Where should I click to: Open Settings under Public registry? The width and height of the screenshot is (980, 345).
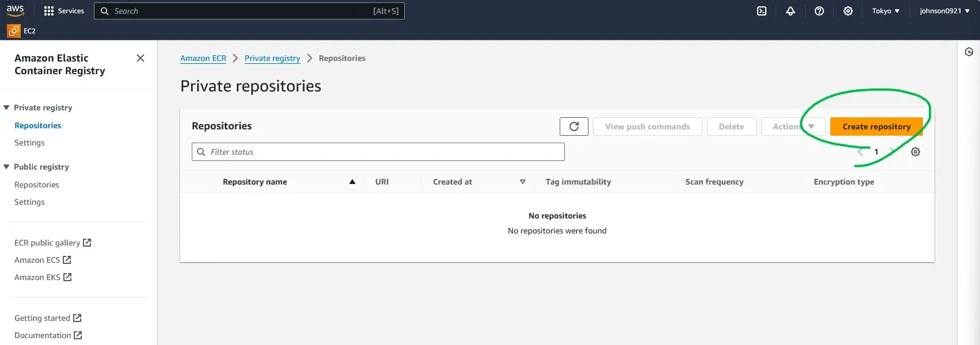29,202
